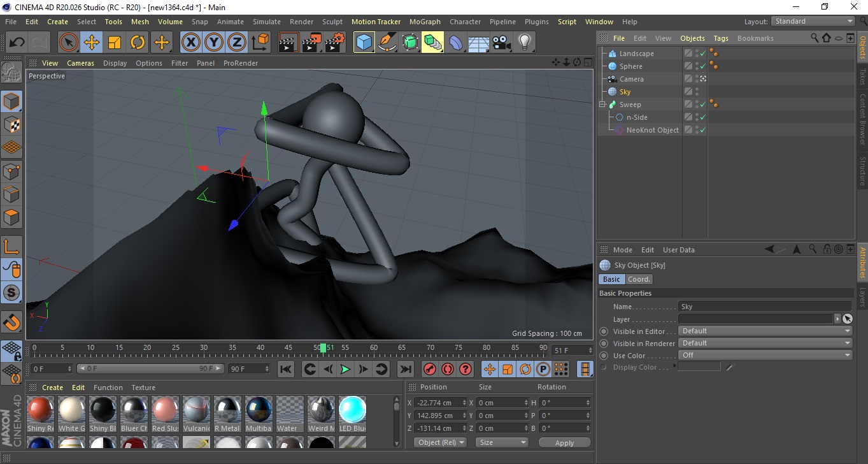
Task: Open the vertical Takes tab
Action: click(x=862, y=76)
